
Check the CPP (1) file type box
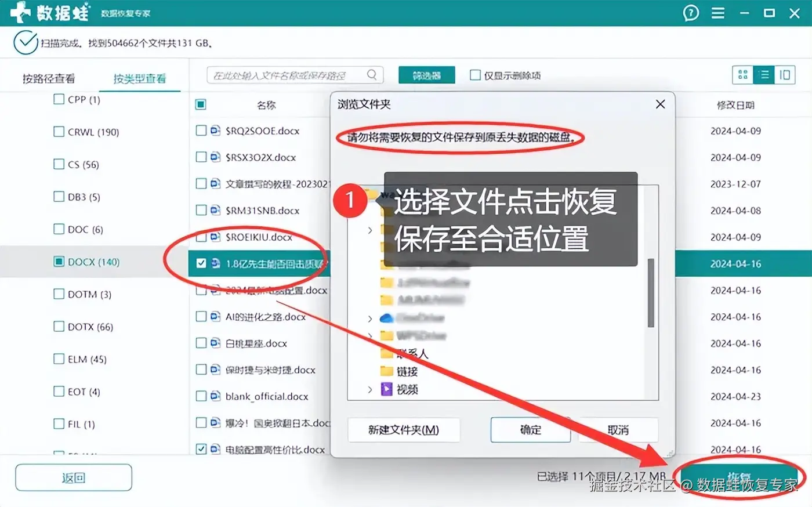[x=59, y=99]
